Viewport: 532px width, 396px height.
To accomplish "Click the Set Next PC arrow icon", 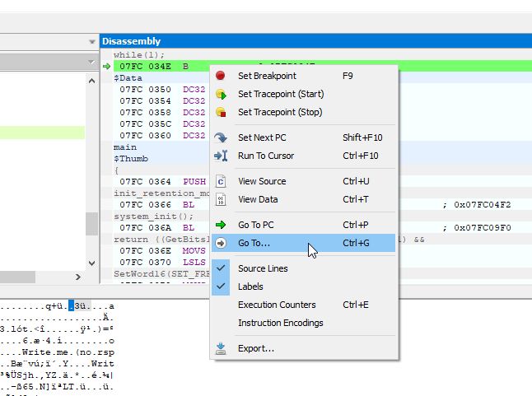I will pos(221,137).
